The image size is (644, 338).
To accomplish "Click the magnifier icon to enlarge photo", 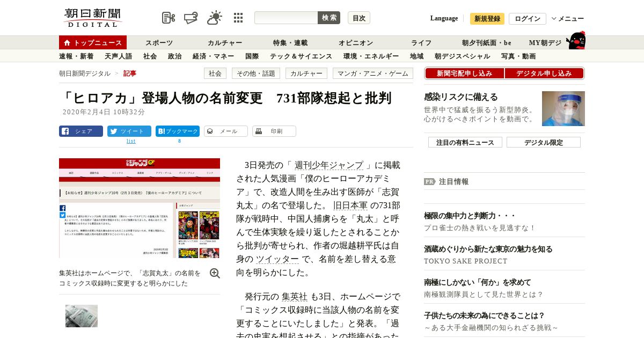I will pos(215,273).
